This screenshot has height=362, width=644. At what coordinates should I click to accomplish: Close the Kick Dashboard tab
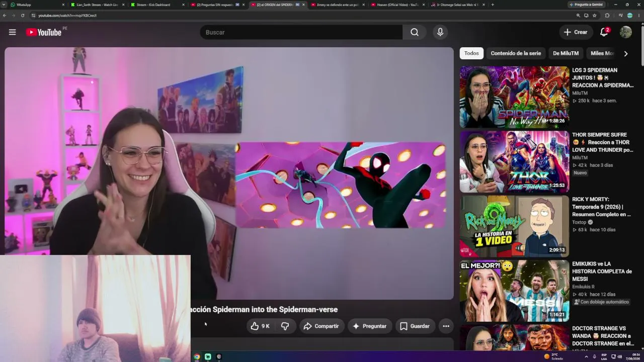click(x=183, y=5)
